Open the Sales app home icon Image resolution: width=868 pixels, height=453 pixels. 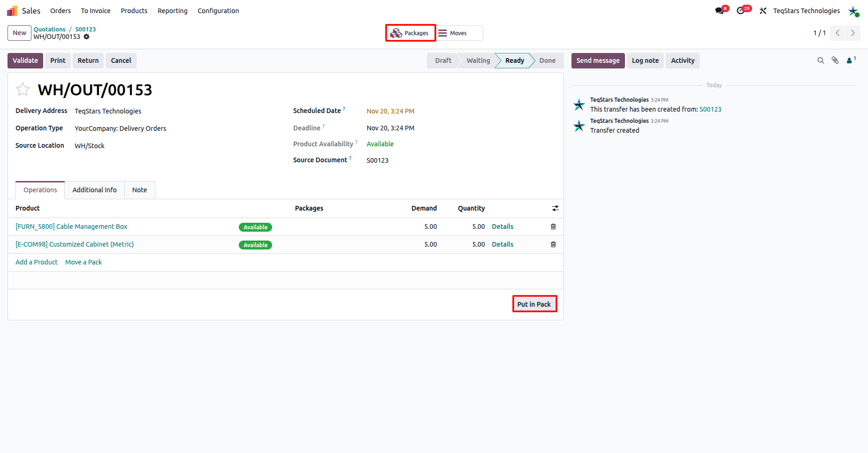[12, 11]
